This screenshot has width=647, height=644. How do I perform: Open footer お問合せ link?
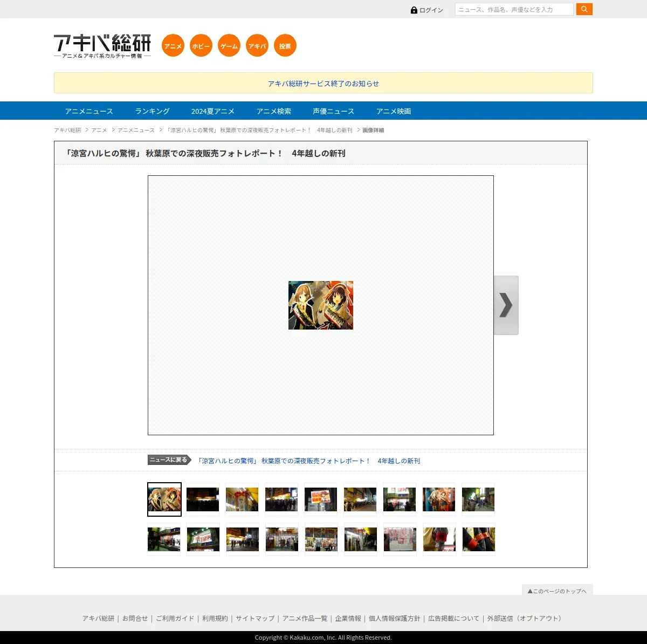point(135,618)
